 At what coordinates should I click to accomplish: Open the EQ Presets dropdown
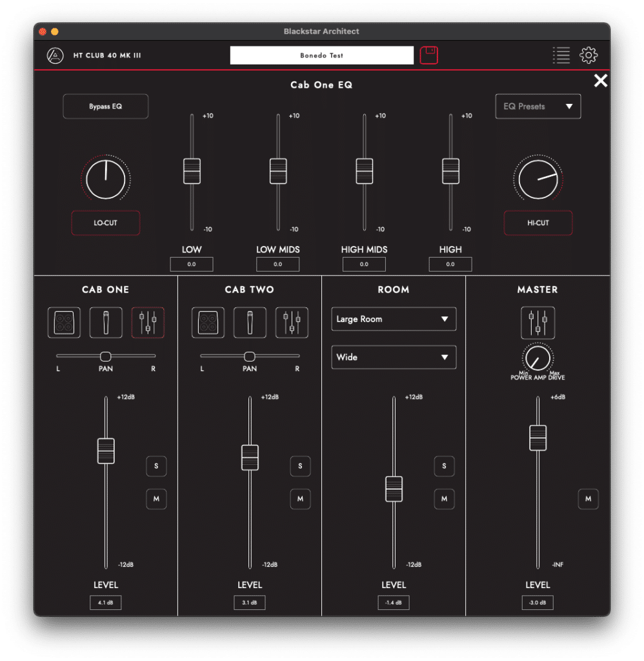tap(538, 107)
